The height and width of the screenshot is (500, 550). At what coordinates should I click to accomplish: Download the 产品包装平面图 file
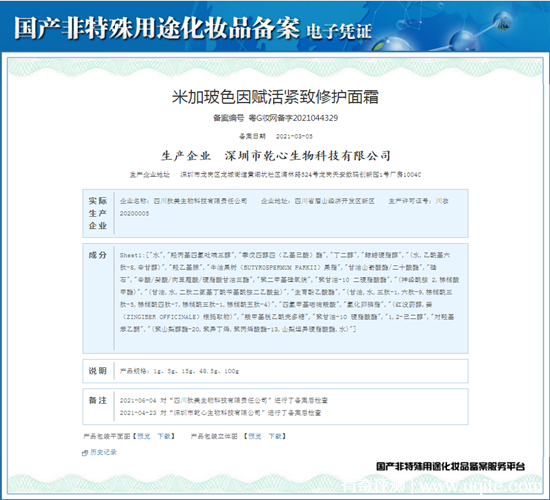pos(164,436)
